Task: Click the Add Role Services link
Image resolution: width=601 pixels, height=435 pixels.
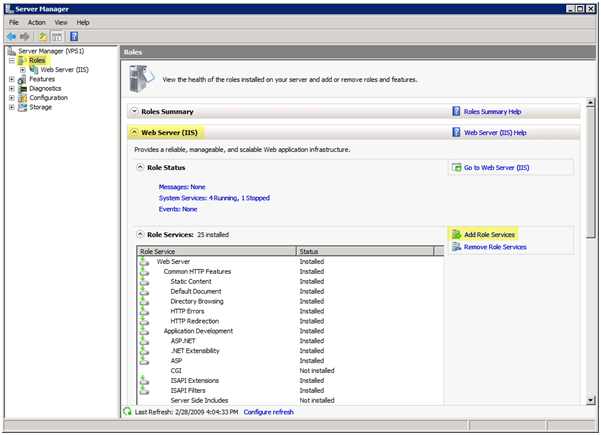Action: pos(489,235)
